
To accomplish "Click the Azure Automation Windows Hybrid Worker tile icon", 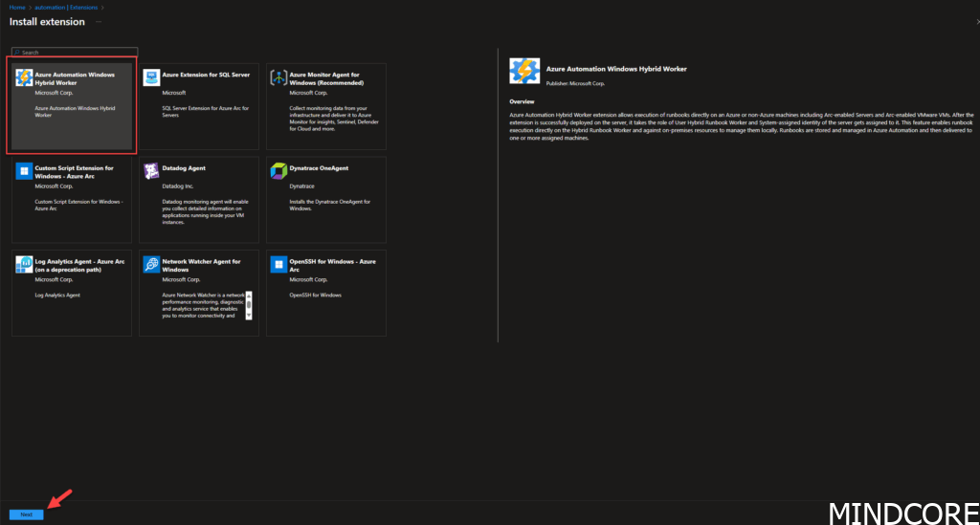I will pos(25,77).
